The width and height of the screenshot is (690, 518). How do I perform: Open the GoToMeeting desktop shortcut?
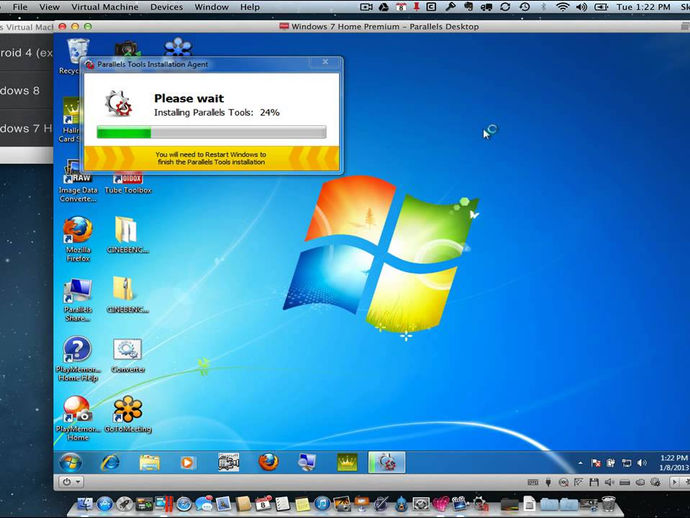tap(128, 414)
